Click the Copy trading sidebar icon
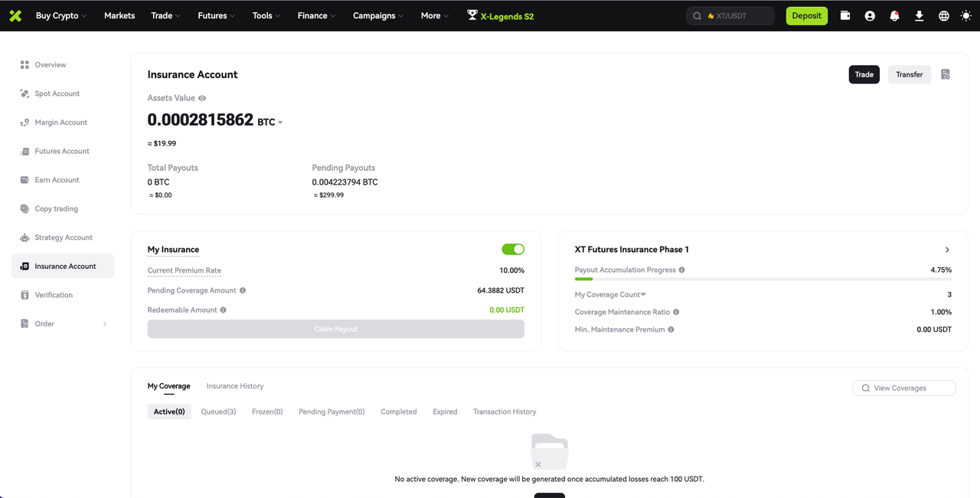Viewport: 980px width, 498px height. pyautogui.click(x=24, y=208)
